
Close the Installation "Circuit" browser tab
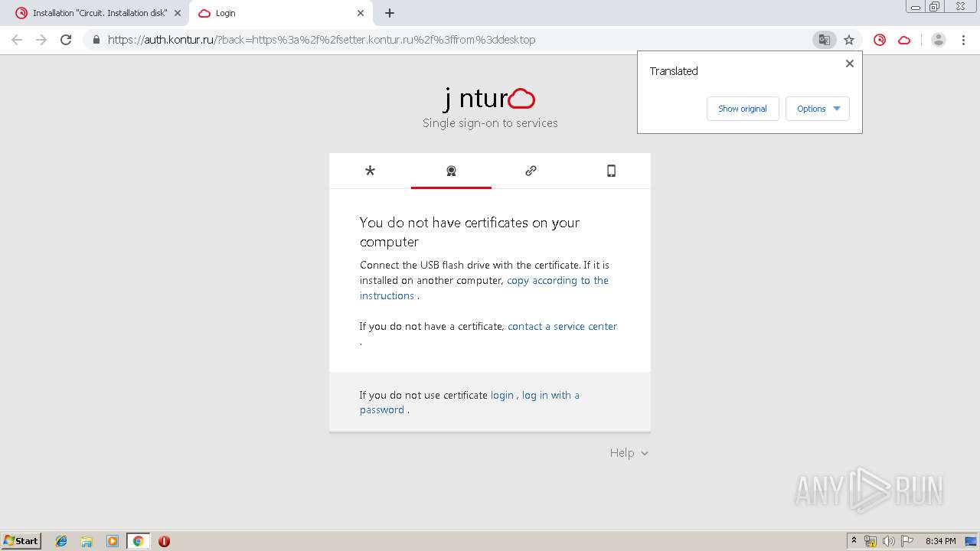click(x=178, y=13)
